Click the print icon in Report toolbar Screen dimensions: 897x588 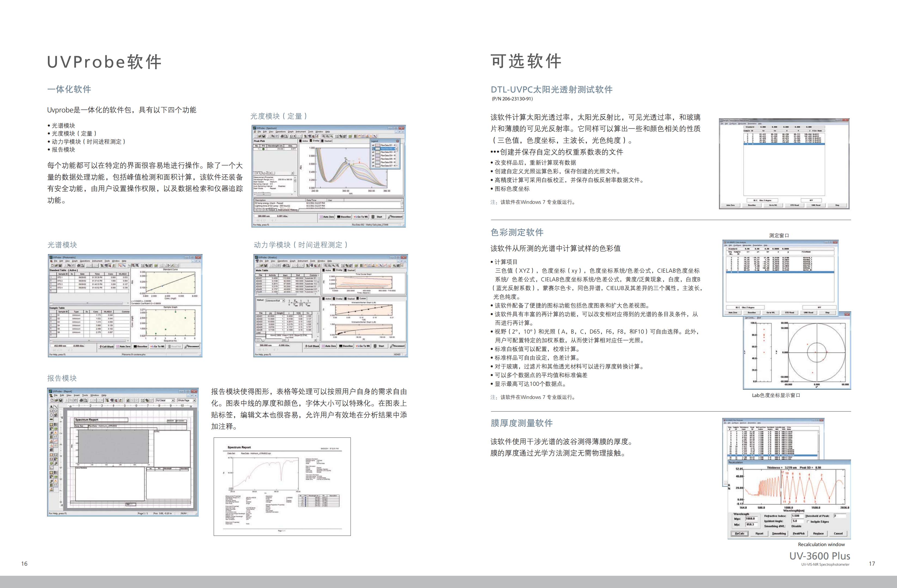click(x=81, y=401)
